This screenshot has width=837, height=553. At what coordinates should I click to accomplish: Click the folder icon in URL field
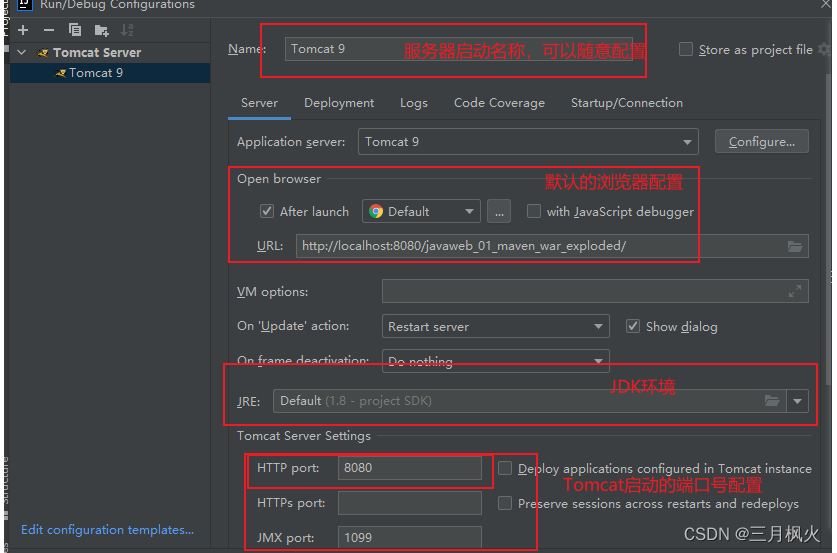tap(795, 246)
